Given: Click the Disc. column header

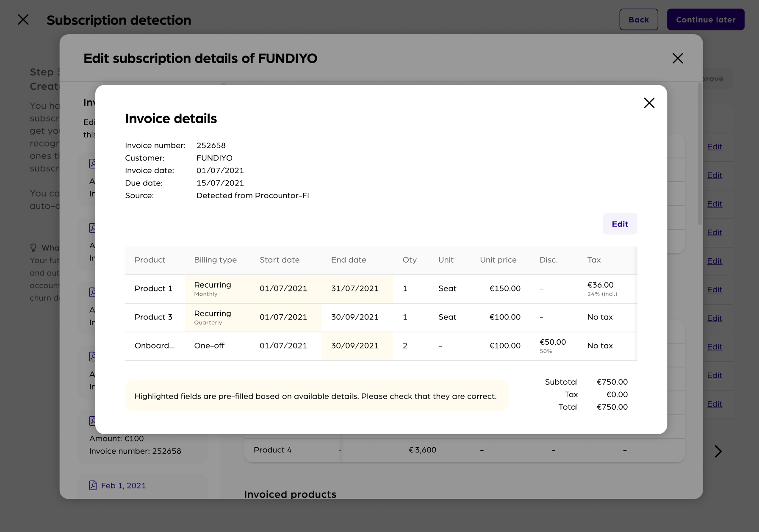Looking at the screenshot, I should point(548,260).
